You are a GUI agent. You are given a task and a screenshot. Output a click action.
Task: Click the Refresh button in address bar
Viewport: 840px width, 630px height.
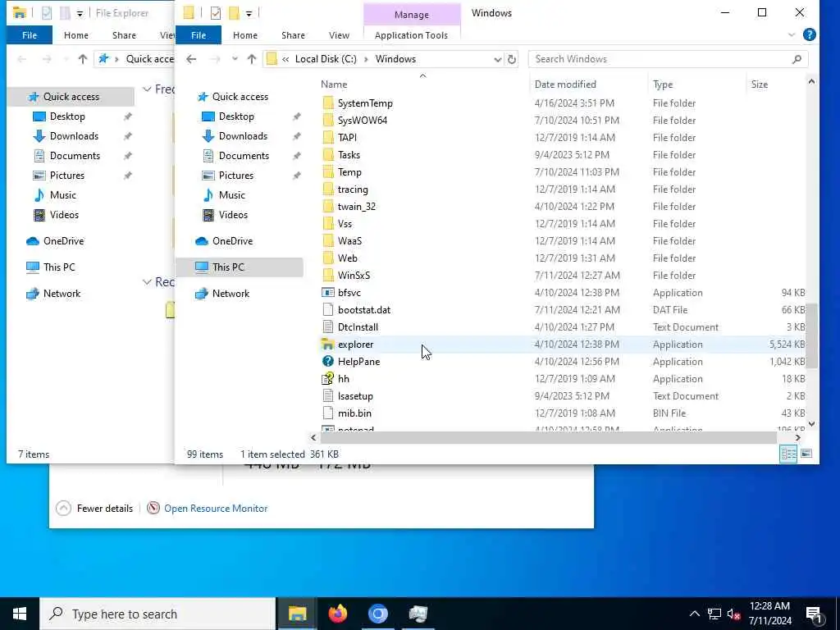512,59
